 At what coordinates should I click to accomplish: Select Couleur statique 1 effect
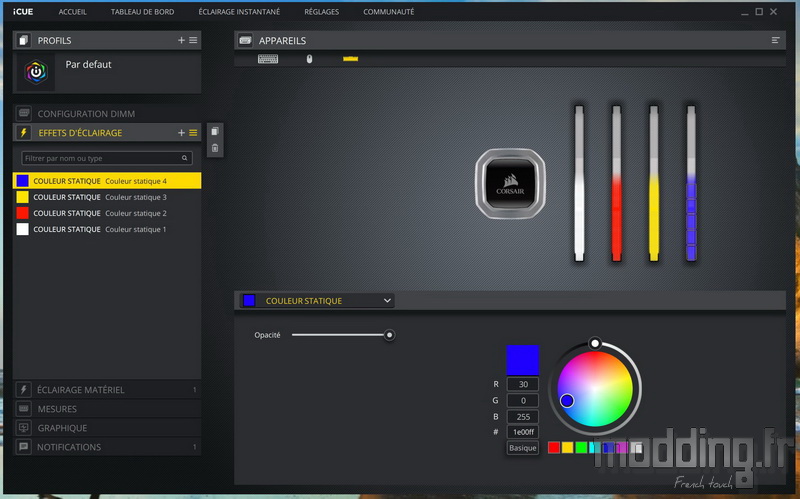tap(107, 230)
